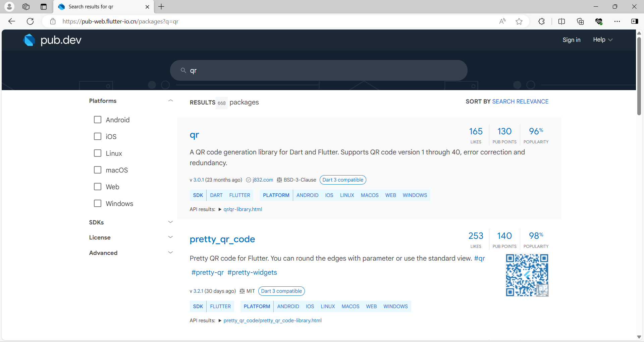Click 'Dart 3 compatible' badge on qr package
The height and width of the screenshot is (342, 644).
[x=343, y=180]
